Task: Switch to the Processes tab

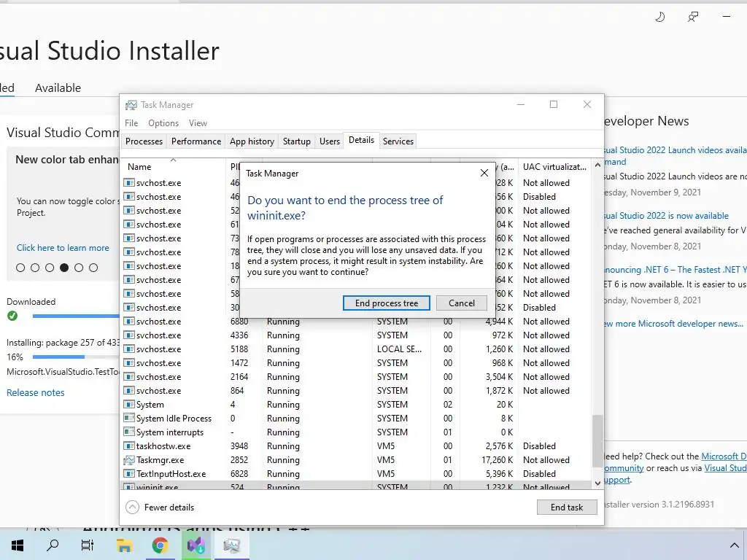Action: pos(144,141)
